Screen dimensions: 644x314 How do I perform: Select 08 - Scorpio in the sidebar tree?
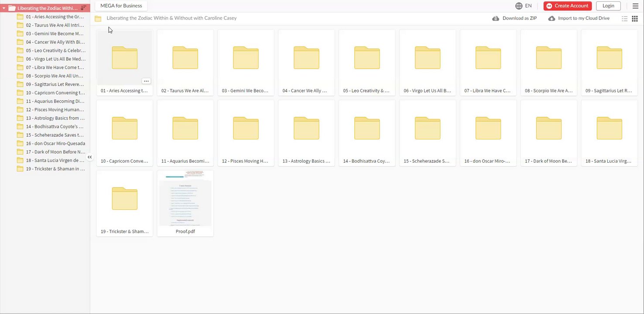(x=50, y=76)
